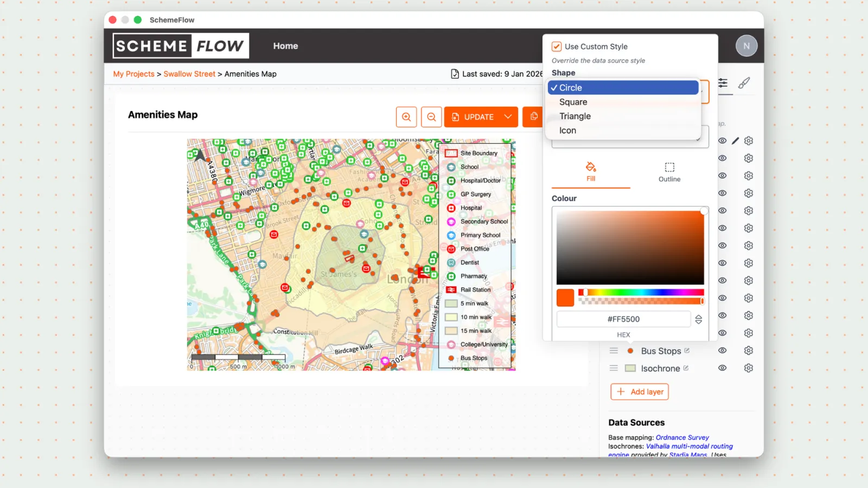Pick a shade in the colour gradient area
868x488 pixels.
pyautogui.click(x=630, y=247)
